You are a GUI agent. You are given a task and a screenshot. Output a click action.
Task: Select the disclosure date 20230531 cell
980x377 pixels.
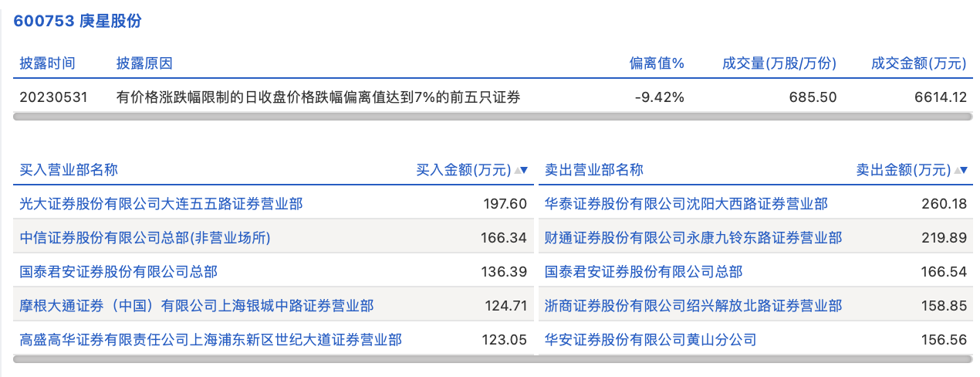(54, 97)
